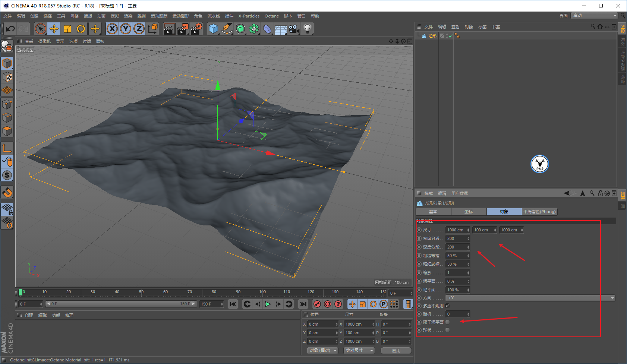Switch to 平滑着色(Phong) tab
The width and height of the screenshot is (627, 364).
click(x=539, y=212)
